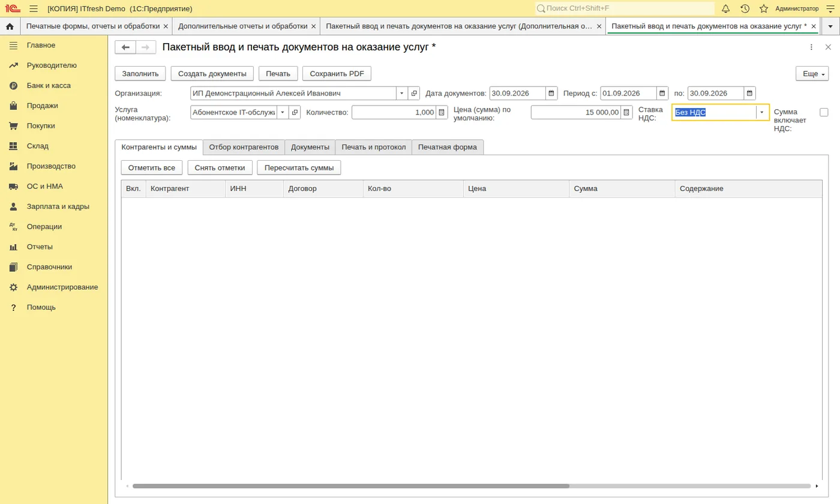This screenshot has height=504, width=840.
Task: Open the history clock icon
Action: [x=745, y=8]
